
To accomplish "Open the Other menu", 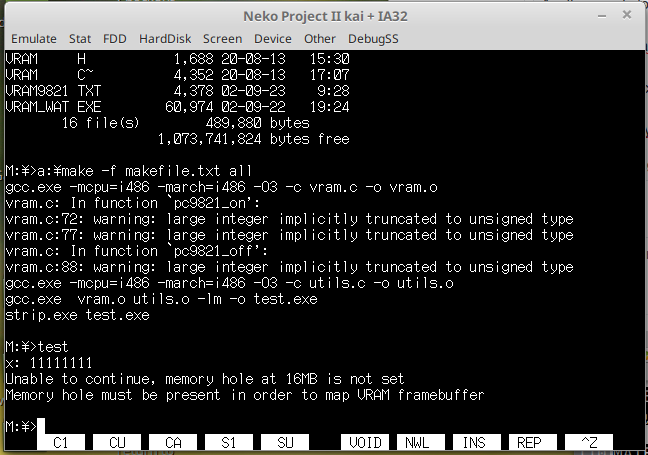I will point(321,39).
